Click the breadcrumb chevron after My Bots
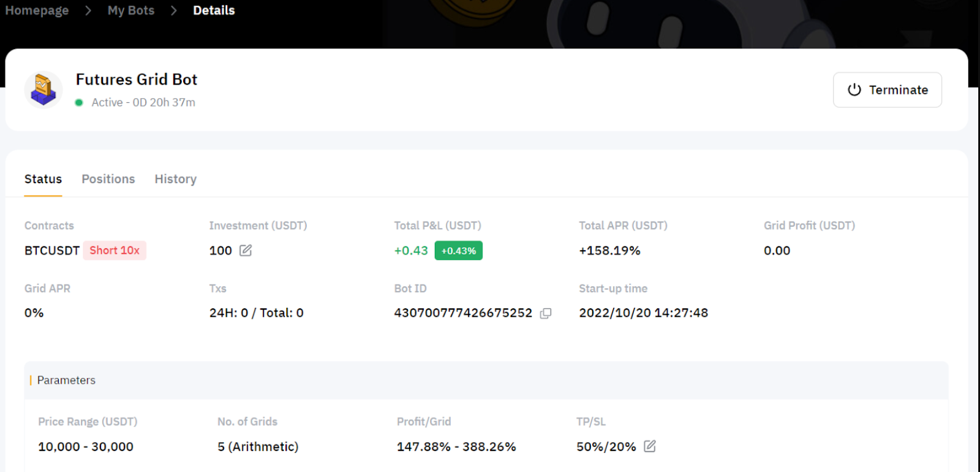 tap(174, 10)
